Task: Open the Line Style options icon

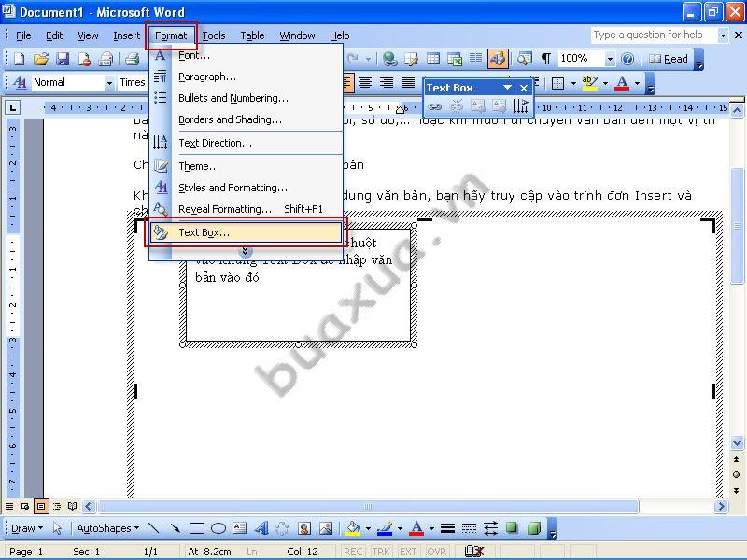Action: tap(447, 528)
